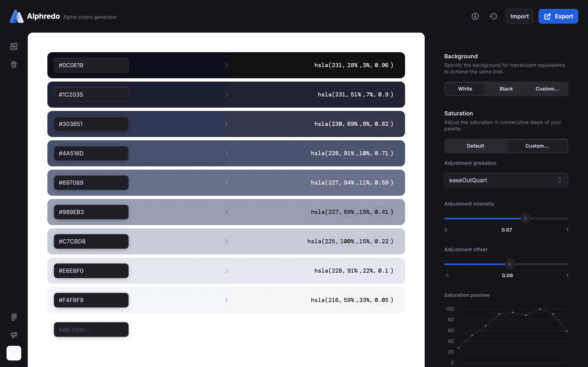Click the Import button

pyautogui.click(x=519, y=16)
